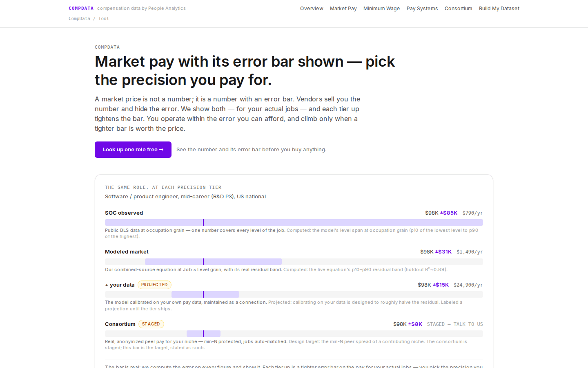The width and height of the screenshot is (588, 368).
Task: Click the STAGED badge next to Consortium
Action: coord(151,324)
